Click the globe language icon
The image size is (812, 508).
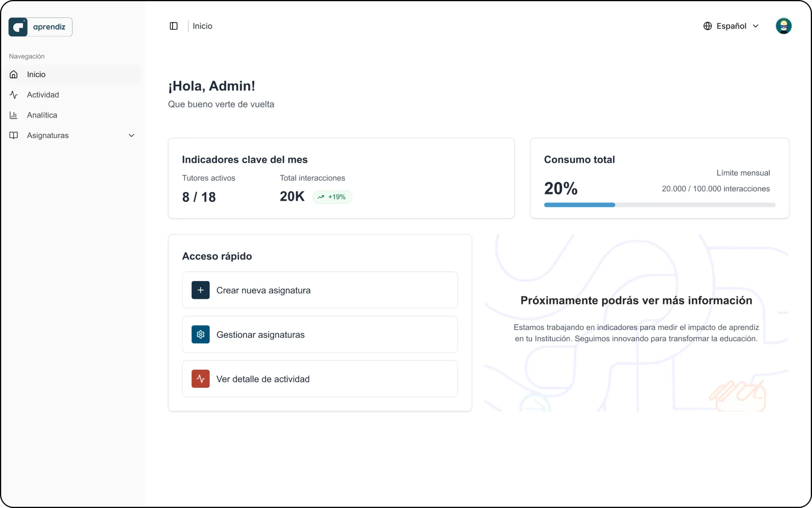(x=708, y=26)
